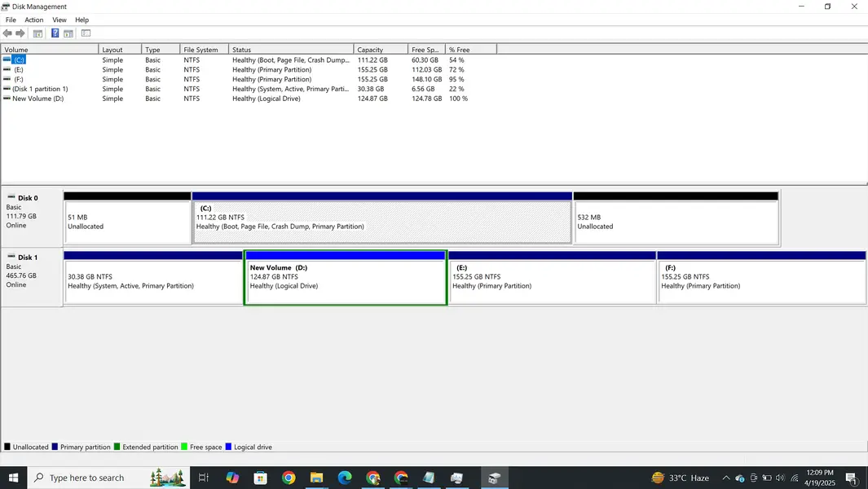Click the Properties/Settings toolbar icon
868x489 pixels.
[x=86, y=33]
